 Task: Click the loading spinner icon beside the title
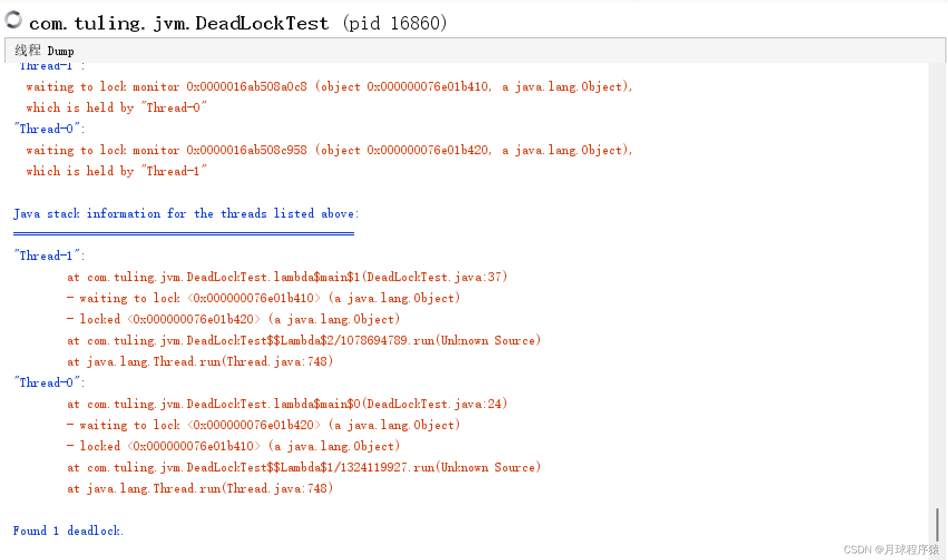(13, 20)
